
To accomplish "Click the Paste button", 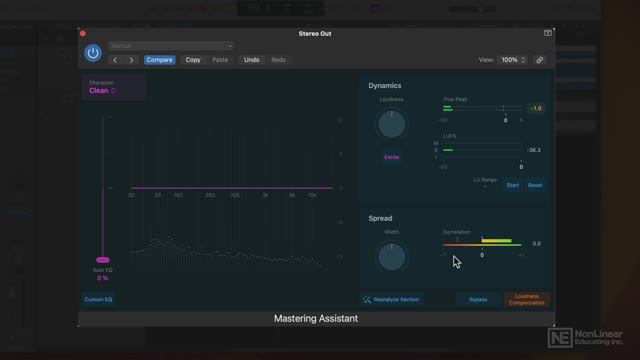I will pyautogui.click(x=220, y=60).
